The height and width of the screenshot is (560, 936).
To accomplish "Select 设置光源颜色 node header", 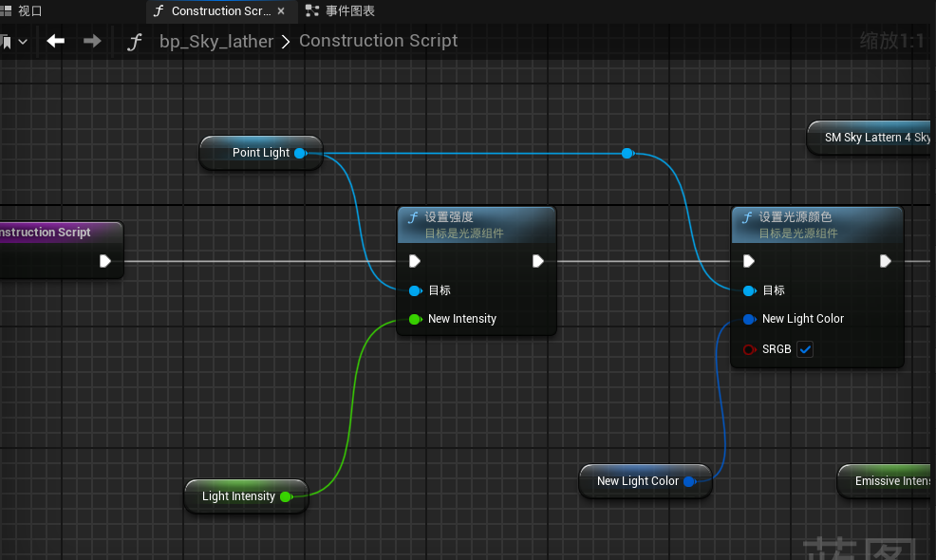I will click(817, 225).
